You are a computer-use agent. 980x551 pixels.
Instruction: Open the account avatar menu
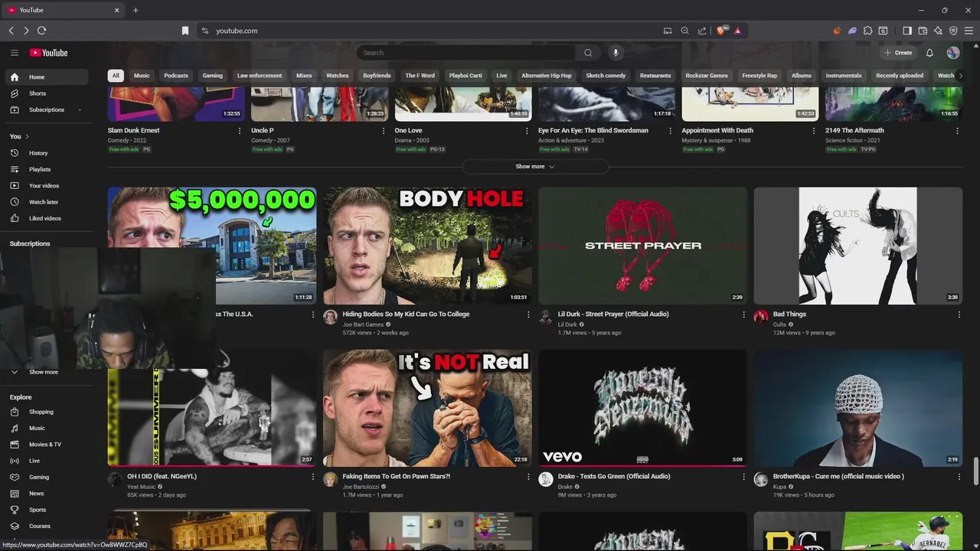[x=953, y=53]
